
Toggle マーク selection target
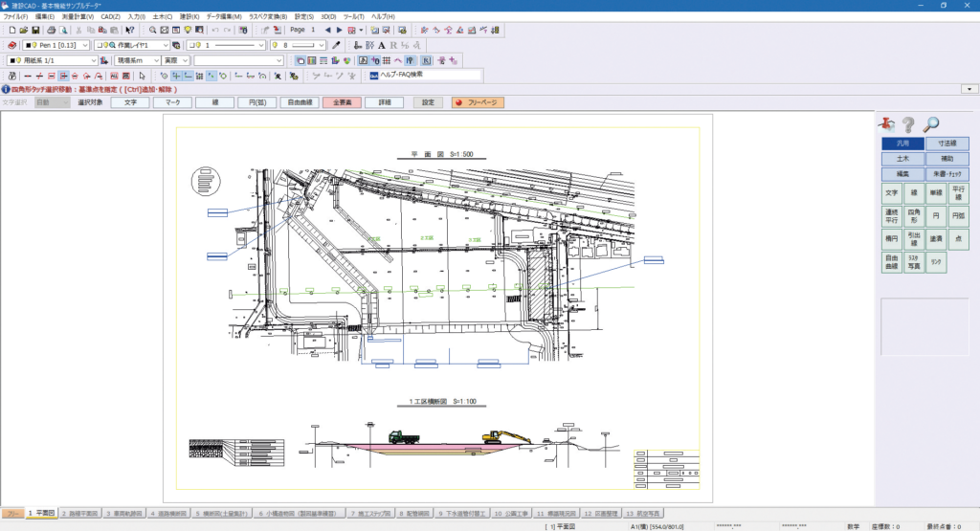click(x=172, y=102)
